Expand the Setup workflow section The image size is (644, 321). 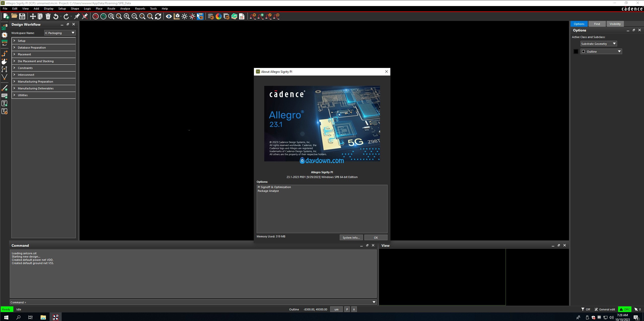pyautogui.click(x=44, y=41)
